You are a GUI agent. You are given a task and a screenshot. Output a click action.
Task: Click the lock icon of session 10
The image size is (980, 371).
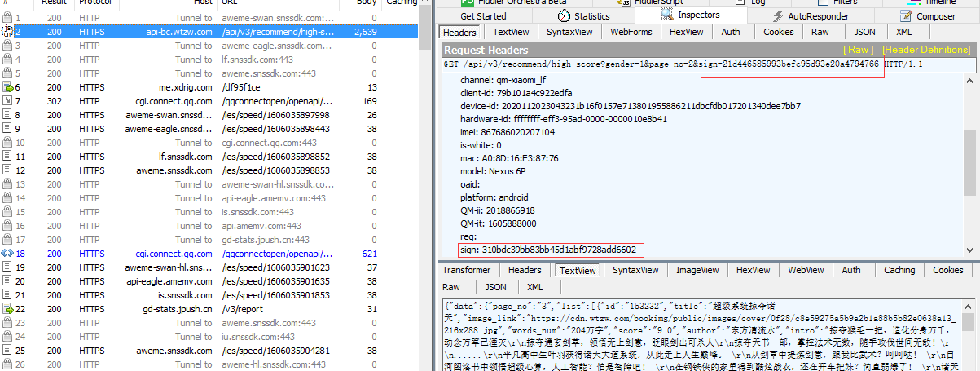tap(8, 142)
